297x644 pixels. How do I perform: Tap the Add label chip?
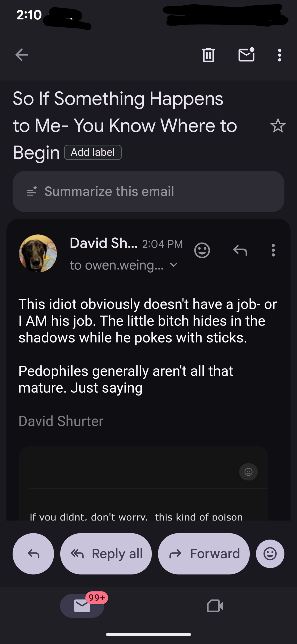pyautogui.click(x=93, y=152)
